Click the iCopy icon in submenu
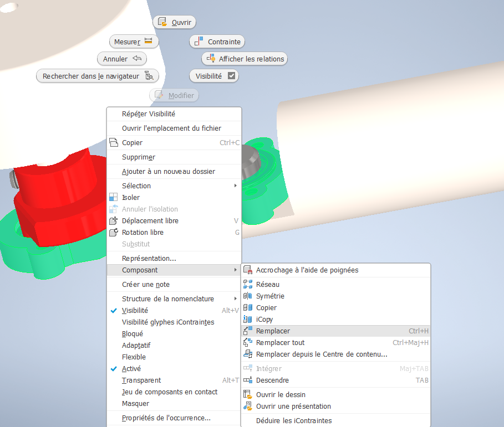Viewport: 504px width, 427px height. pyautogui.click(x=248, y=320)
